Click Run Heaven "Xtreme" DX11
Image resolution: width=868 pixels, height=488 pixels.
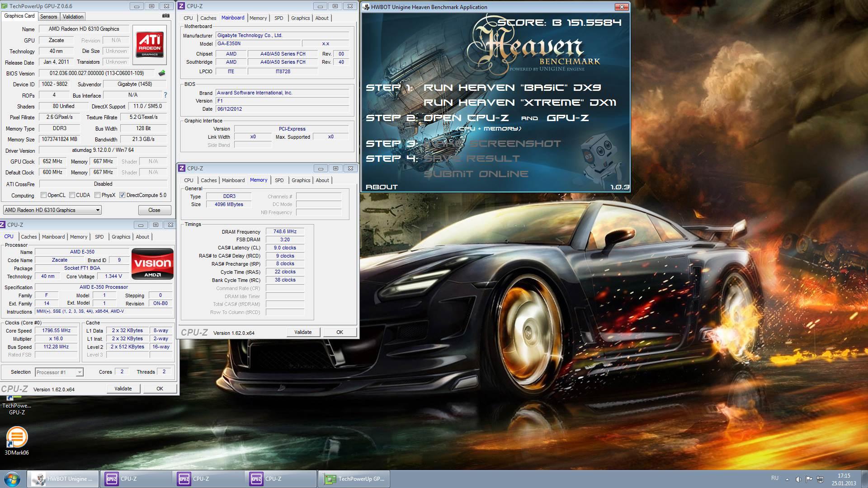(520, 103)
